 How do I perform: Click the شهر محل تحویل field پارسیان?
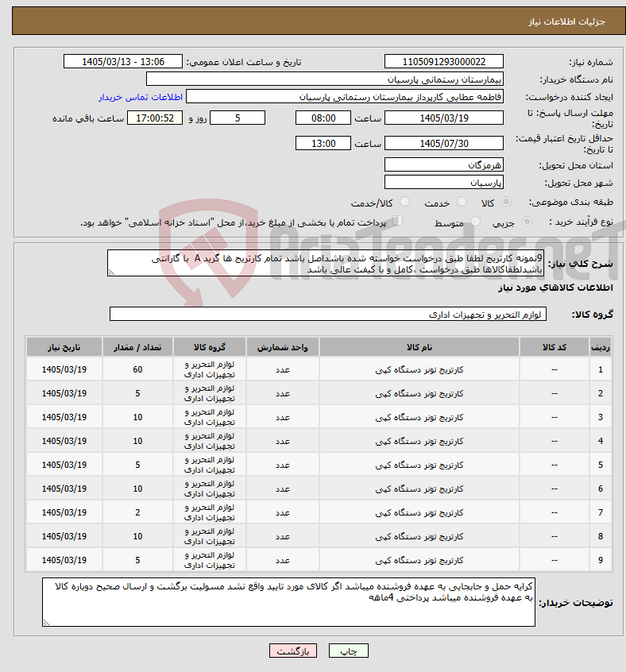tap(444, 183)
